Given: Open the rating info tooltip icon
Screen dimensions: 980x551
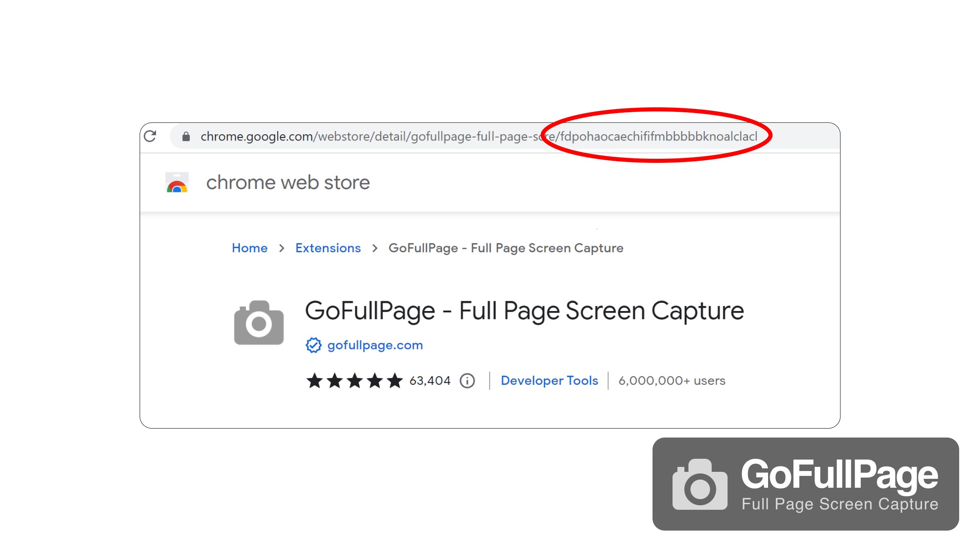Looking at the screenshot, I should click(467, 380).
